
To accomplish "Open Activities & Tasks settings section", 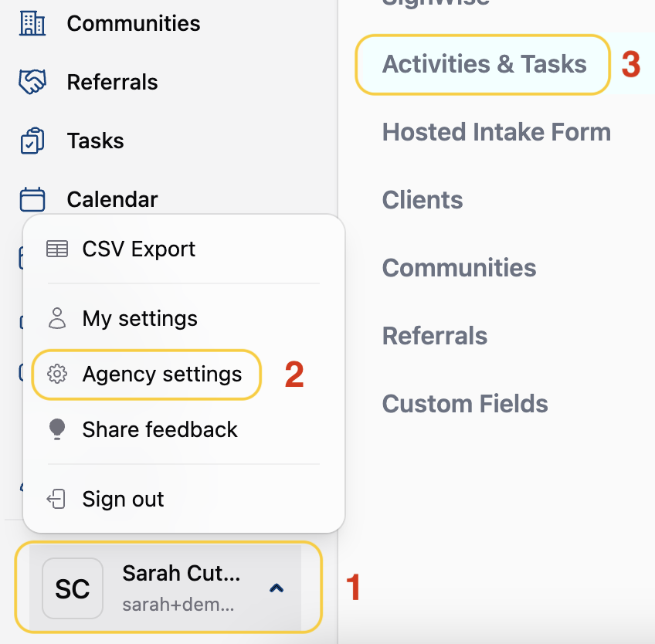I will pos(484,64).
